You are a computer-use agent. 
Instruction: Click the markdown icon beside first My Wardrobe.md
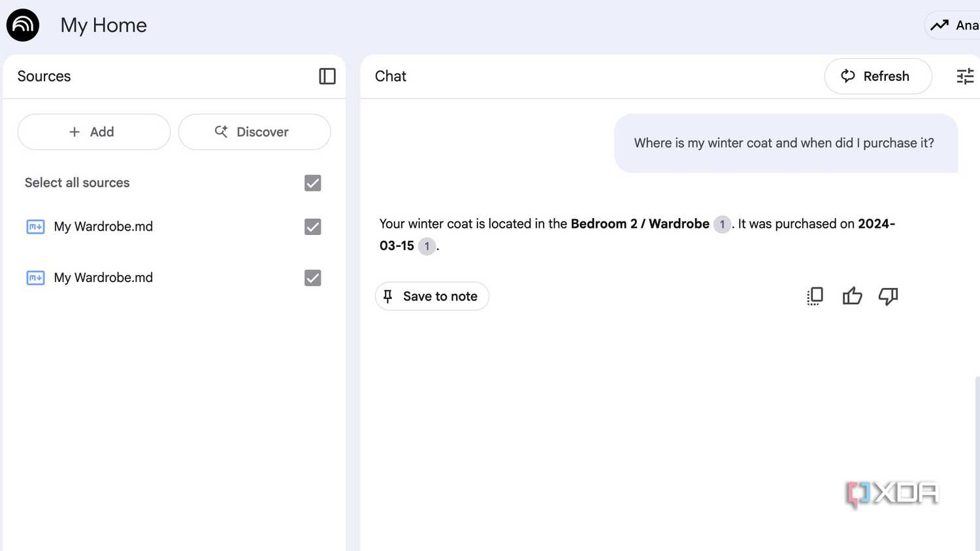[35, 227]
